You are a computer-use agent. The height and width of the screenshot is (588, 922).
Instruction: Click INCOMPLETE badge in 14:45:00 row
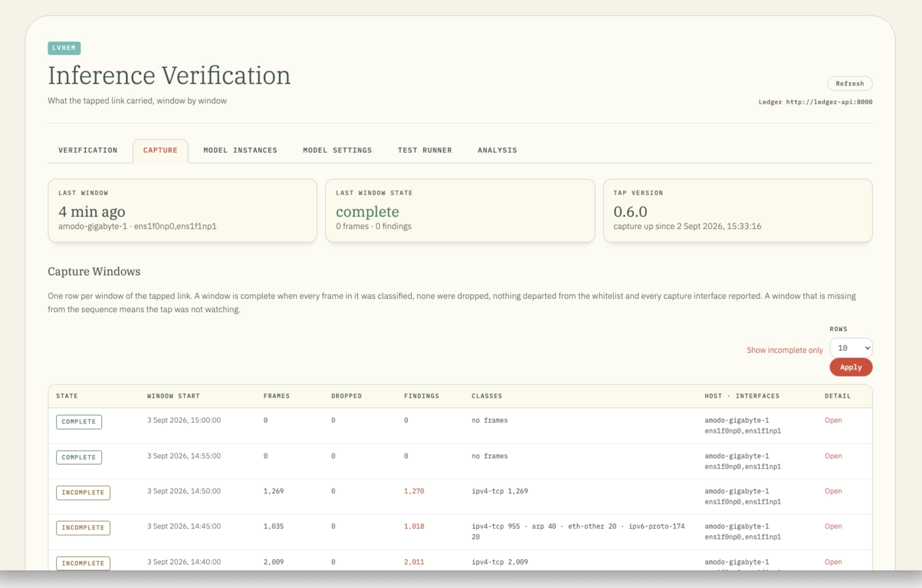[83, 528]
